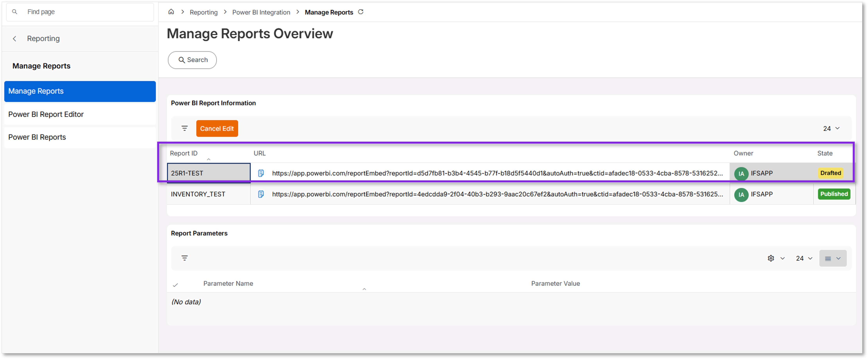Open the filter icon in Report Parameters
Image resolution: width=868 pixels, height=359 pixels.
[185, 258]
